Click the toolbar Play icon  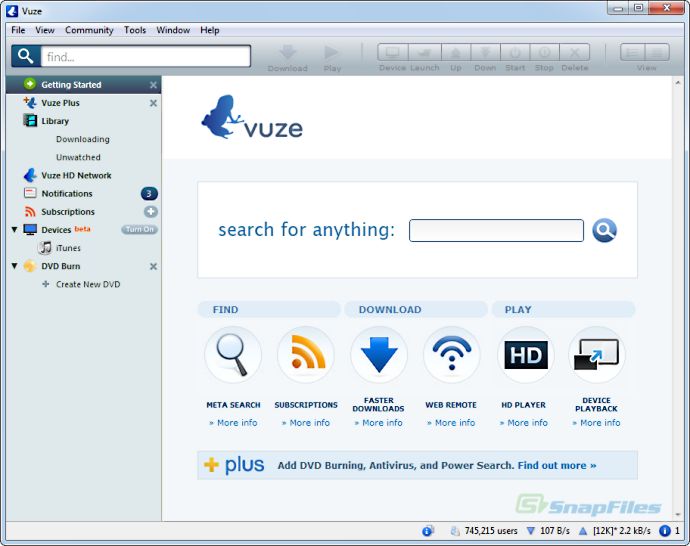click(331, 52)
